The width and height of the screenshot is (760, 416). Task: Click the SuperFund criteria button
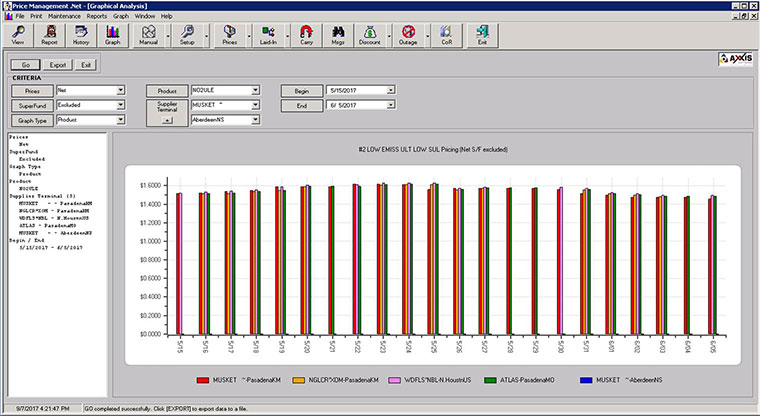[32, 105]
